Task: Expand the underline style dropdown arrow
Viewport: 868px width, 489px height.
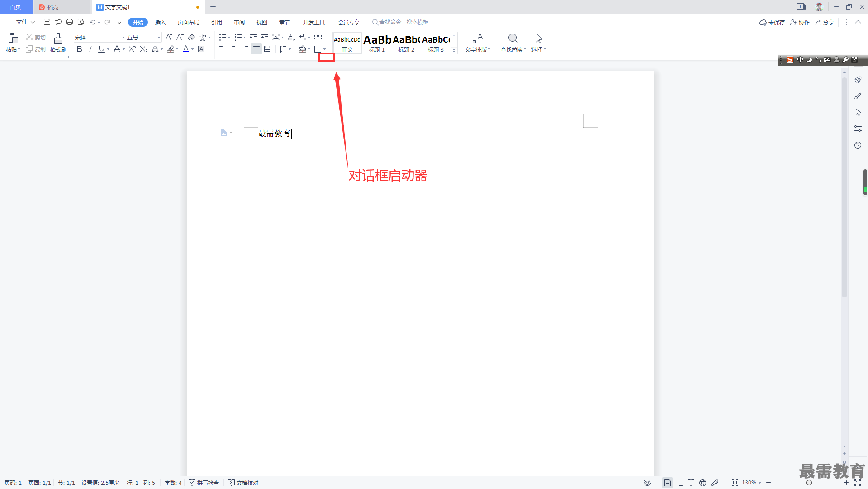Action: click(x=109, y=49)
